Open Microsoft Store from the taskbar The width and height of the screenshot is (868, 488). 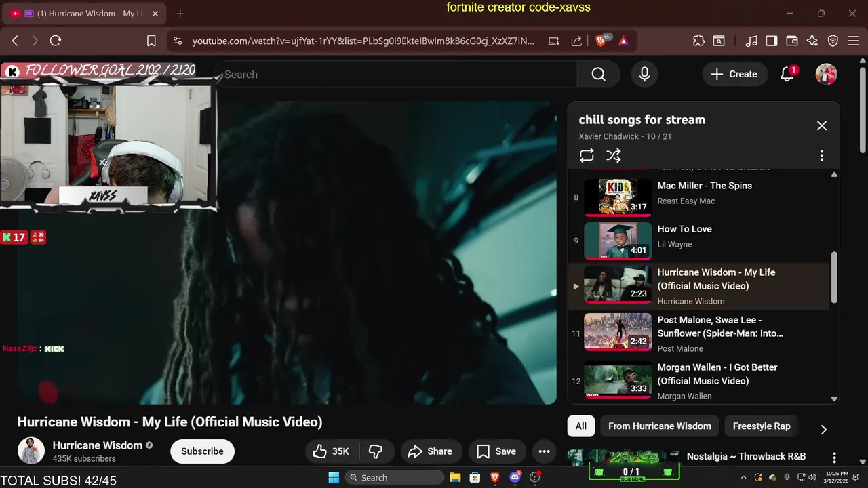[475, 478]
